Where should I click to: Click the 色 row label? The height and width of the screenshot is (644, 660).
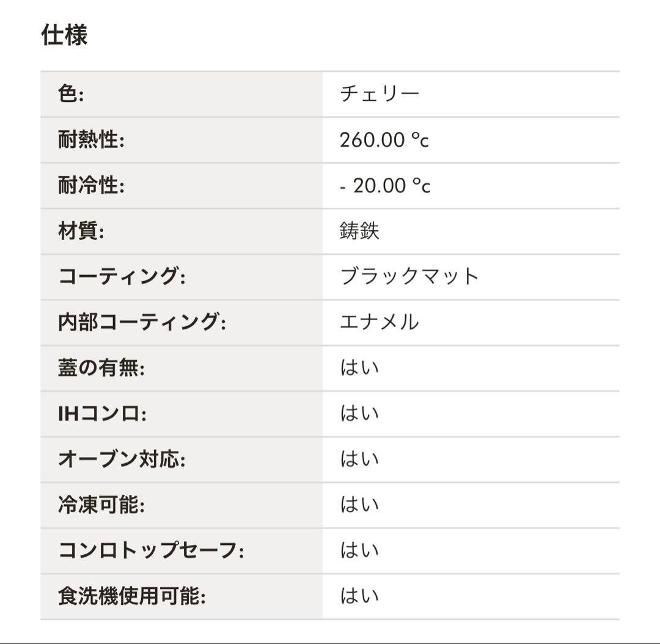click(71, 94)
